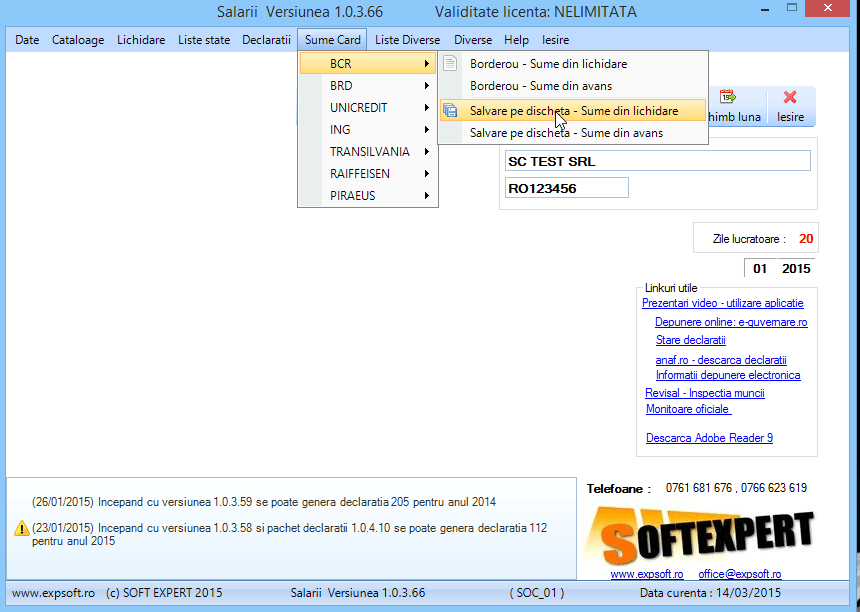The height and width of the screenshot is (612, 860).
Task: Open the Help menu
Action: click(x=516, y=40)
